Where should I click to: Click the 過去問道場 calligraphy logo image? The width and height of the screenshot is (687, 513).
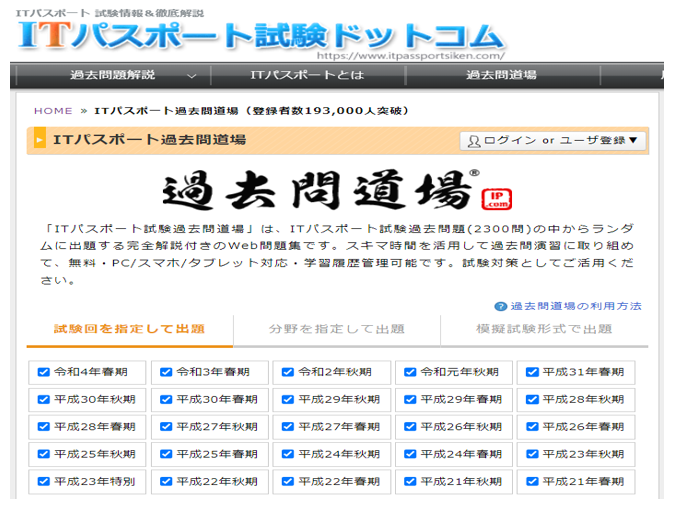(x=321, y=190)
